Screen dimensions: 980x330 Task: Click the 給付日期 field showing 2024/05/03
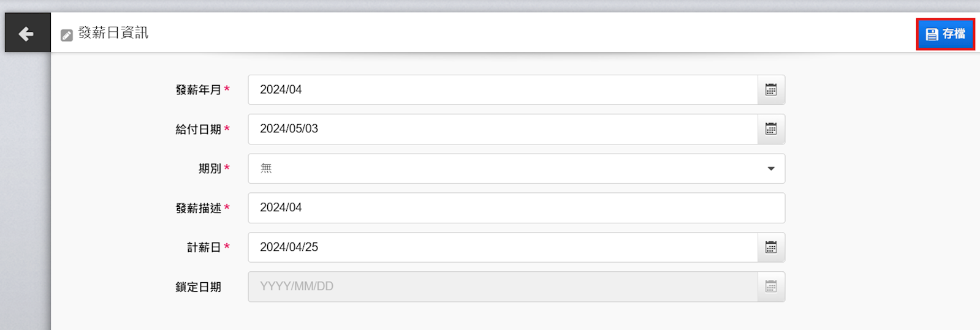(x=503, y=129)
